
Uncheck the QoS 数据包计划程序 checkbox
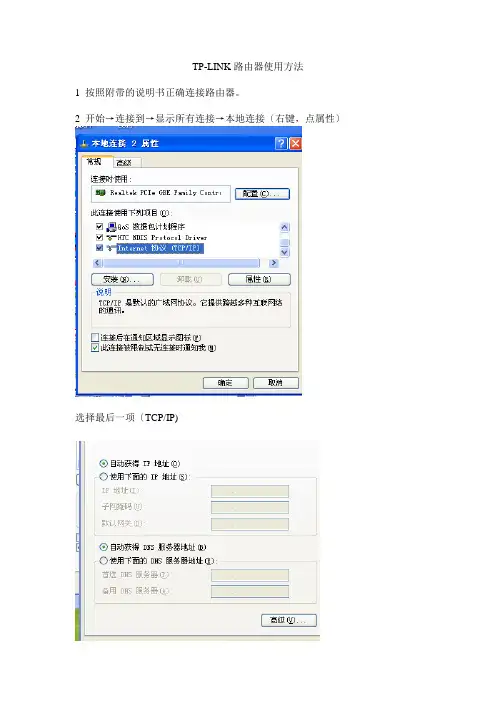tap(99, 227)
